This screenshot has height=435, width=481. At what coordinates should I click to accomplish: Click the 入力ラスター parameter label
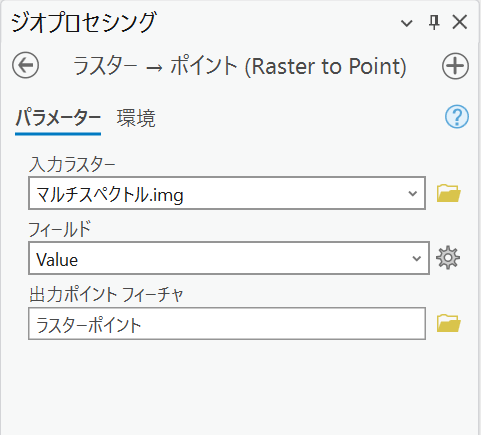[72, 165]
